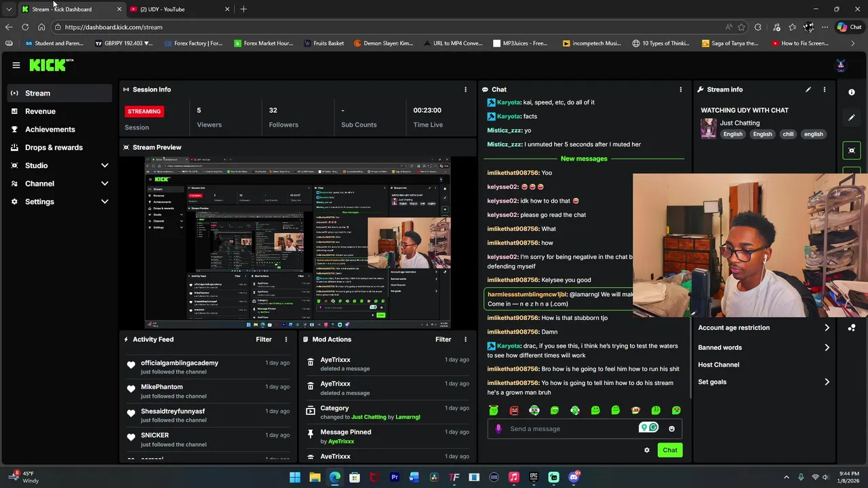Viewport: 868px width, 488px height.
Task: Click the Message Pinned mod action
Action: [x=345, y=432]
